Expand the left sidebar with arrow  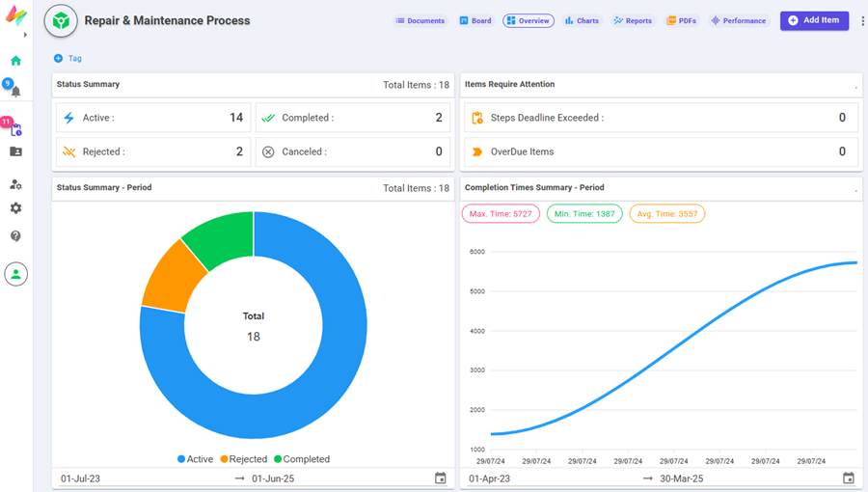pyautogui.click(x=25, y=35)
